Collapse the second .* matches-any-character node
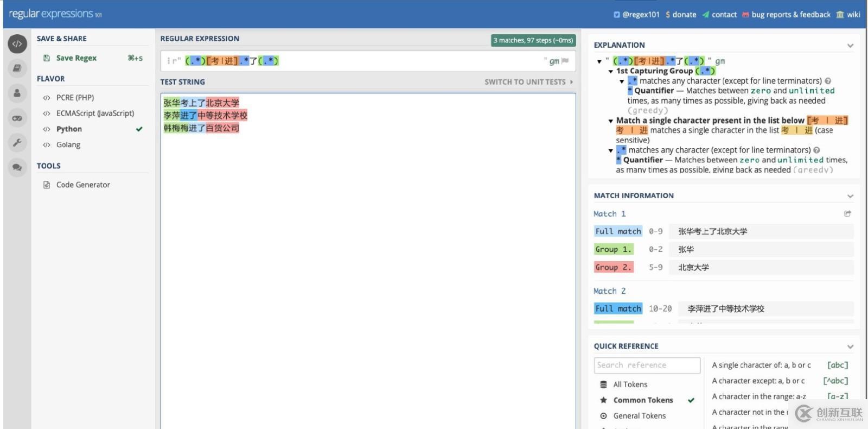868x429 pixels. click(x=611, y=150)
